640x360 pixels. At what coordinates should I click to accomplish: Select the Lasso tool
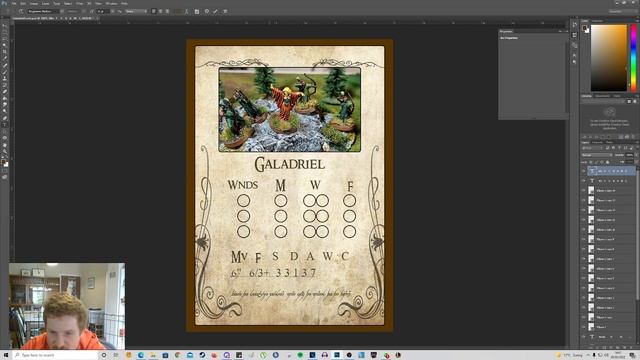point(5,38)
